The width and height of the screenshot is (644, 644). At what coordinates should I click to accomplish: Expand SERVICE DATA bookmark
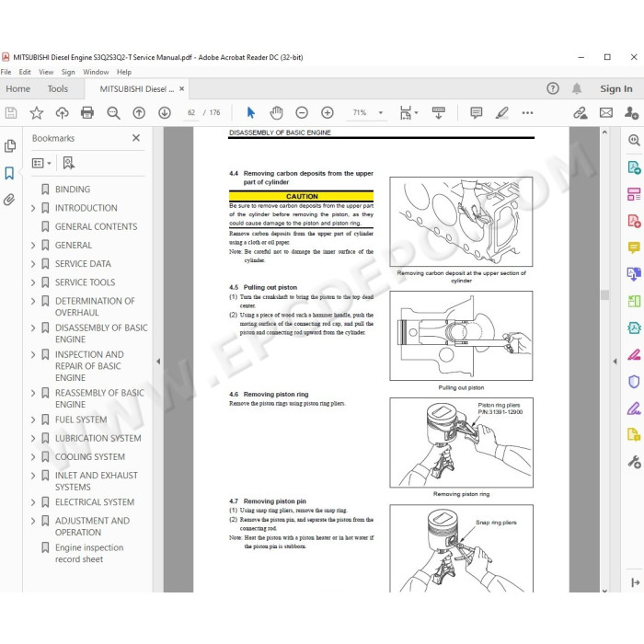[x=33, y=264]
